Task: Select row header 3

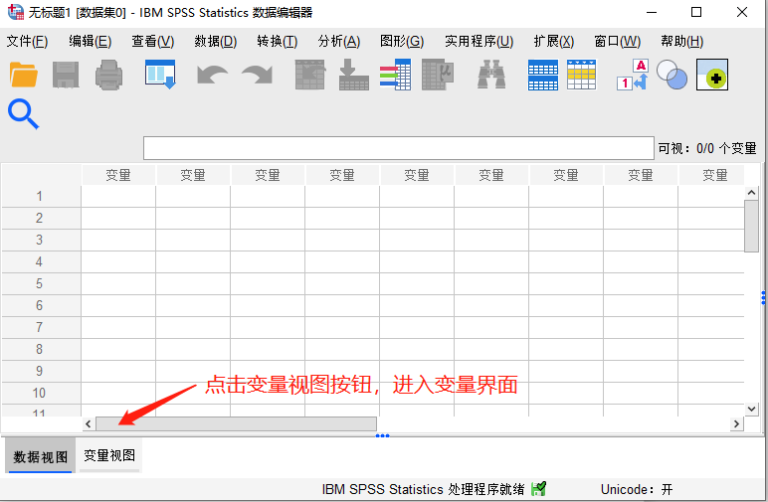Action: 40,240
